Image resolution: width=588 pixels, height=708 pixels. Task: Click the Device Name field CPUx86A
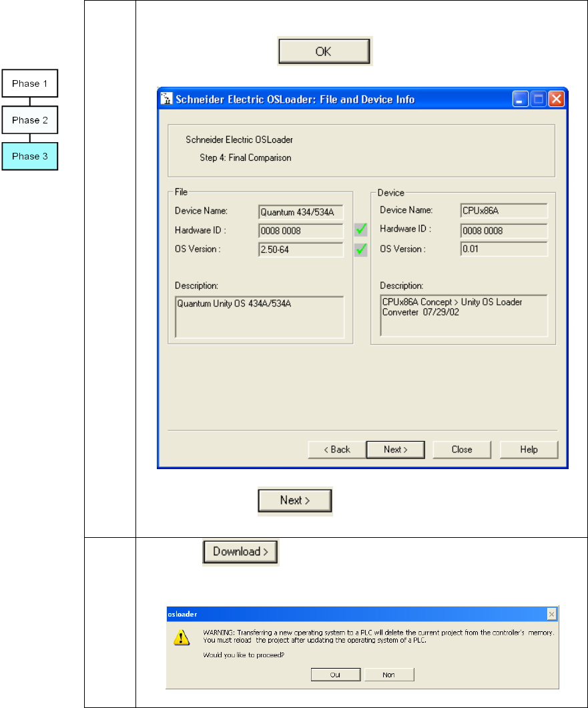[x=504, y=210]
